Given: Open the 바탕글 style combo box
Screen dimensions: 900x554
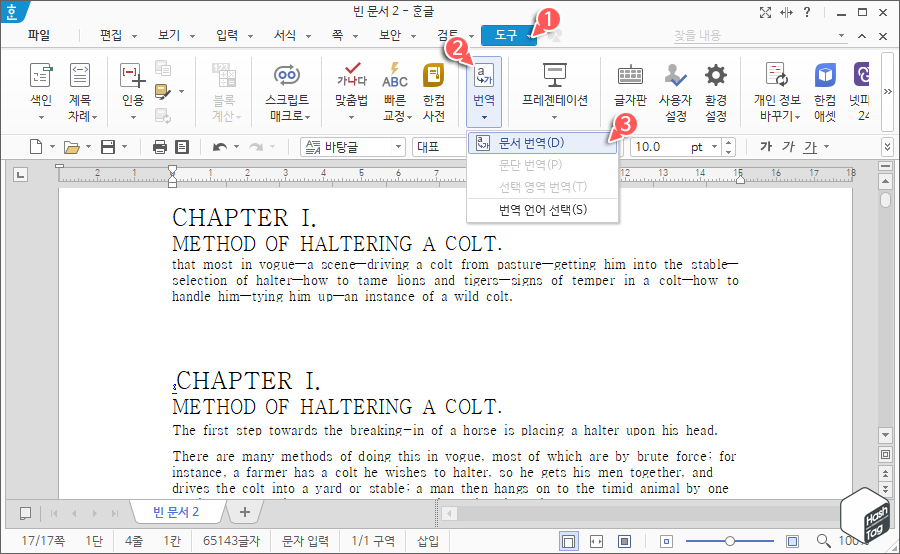Looking at the screenshot, I should click(352, 147).
